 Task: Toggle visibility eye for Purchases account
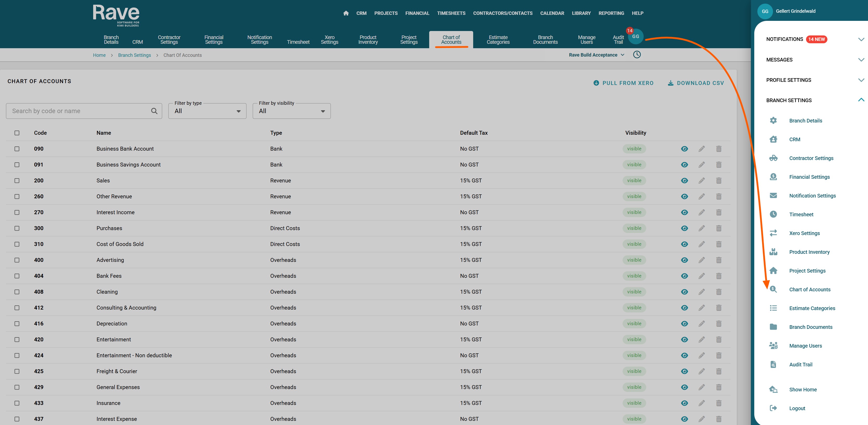tap(684, 228)
